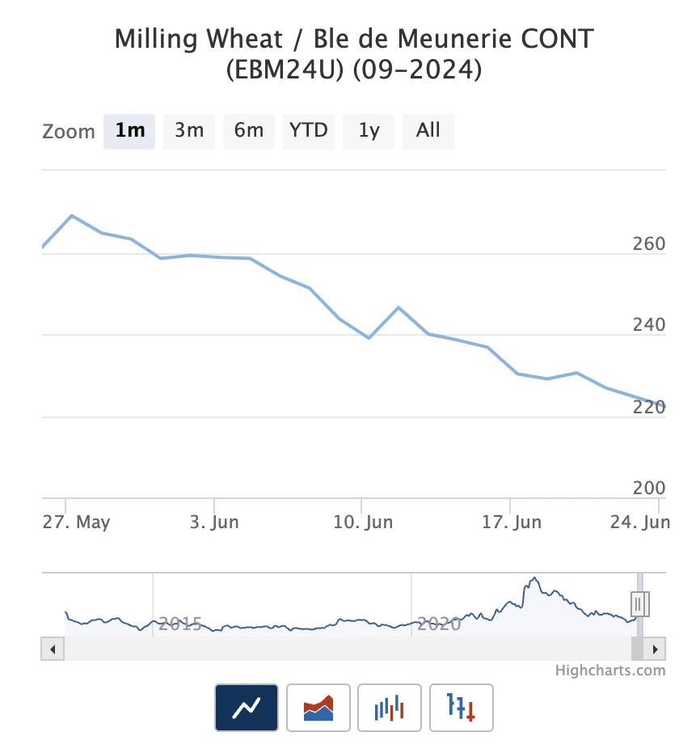Open the Highcharts.com credits link
Image resolution: width=700 pixels, height=749 pixels.
pyautogui.click(x=610, y=670)
